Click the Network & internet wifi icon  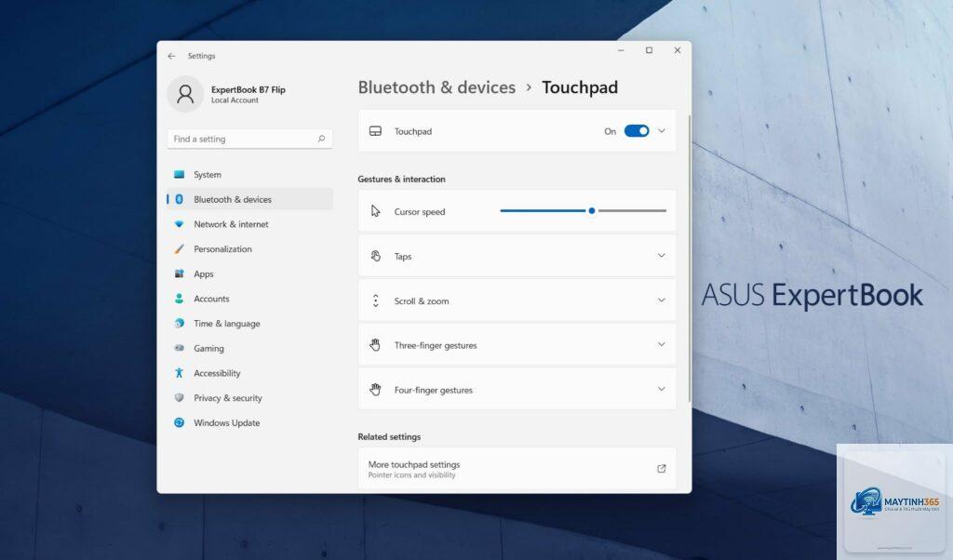coord(180,224)
